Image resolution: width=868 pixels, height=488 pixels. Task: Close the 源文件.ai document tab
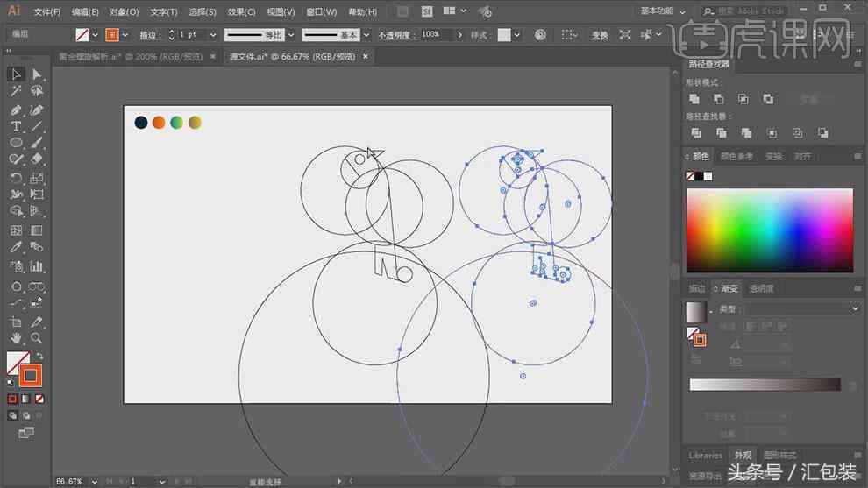coord(366,56)
